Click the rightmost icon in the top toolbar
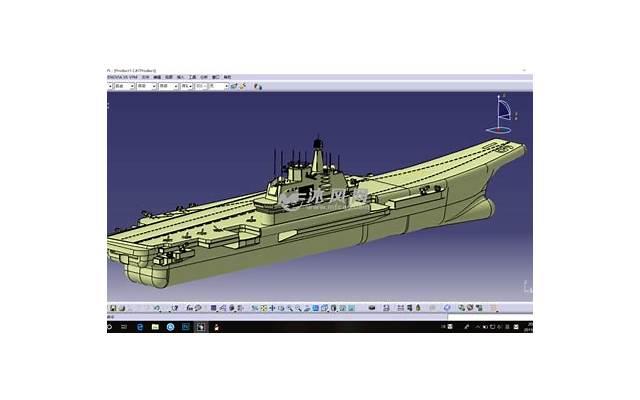This screenshot has width=640, height=400. pyautogui.click(x=258, y=87)
